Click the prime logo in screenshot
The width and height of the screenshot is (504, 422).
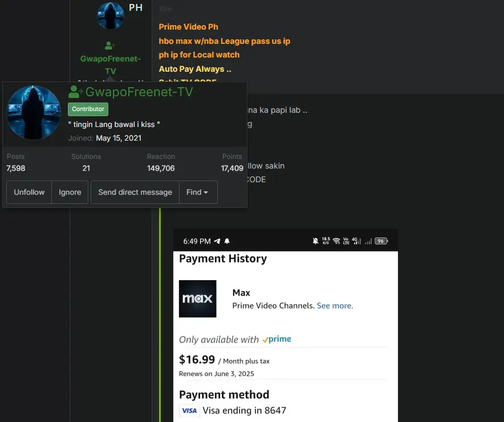277,339
